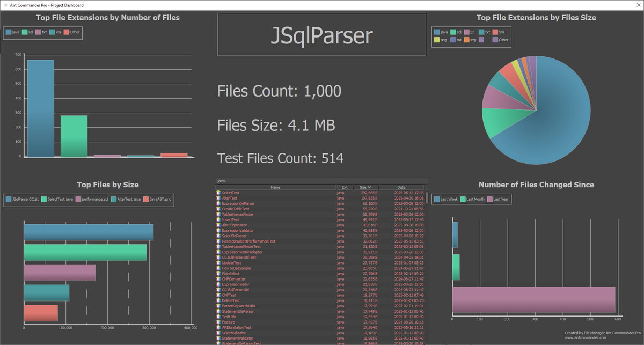Click svg swatch in Files Size legend
This screenshot has height=345, width=644.
coord(467,40)
